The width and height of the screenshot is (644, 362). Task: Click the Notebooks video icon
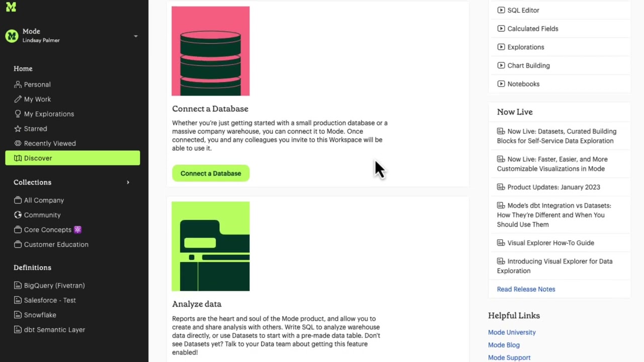501,84
